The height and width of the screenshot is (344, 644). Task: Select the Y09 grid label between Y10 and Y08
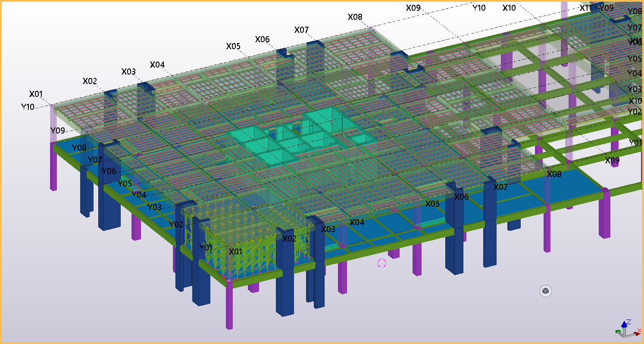(x=57, y=130)
